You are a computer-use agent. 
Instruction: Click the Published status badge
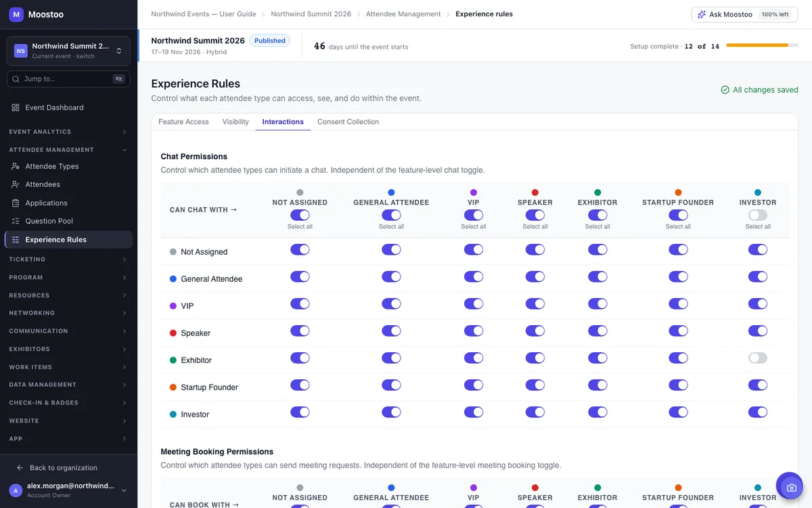pyautogui.click(x=270, y=41)
